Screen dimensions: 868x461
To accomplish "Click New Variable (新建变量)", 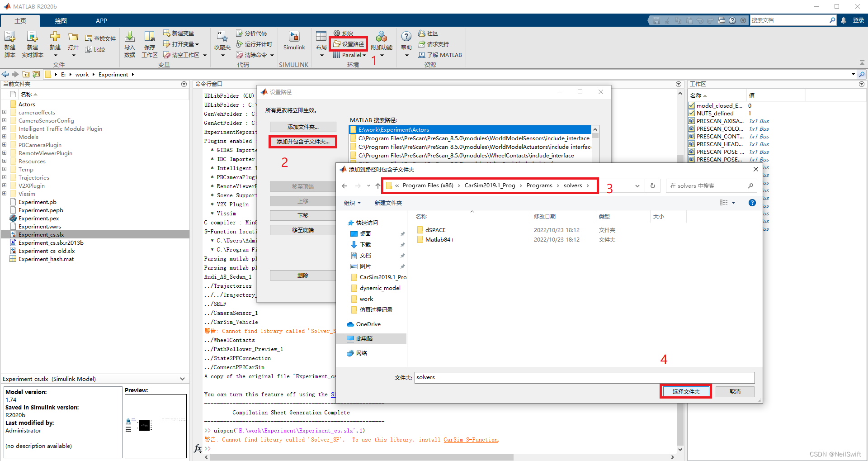I will coord(179,33).
